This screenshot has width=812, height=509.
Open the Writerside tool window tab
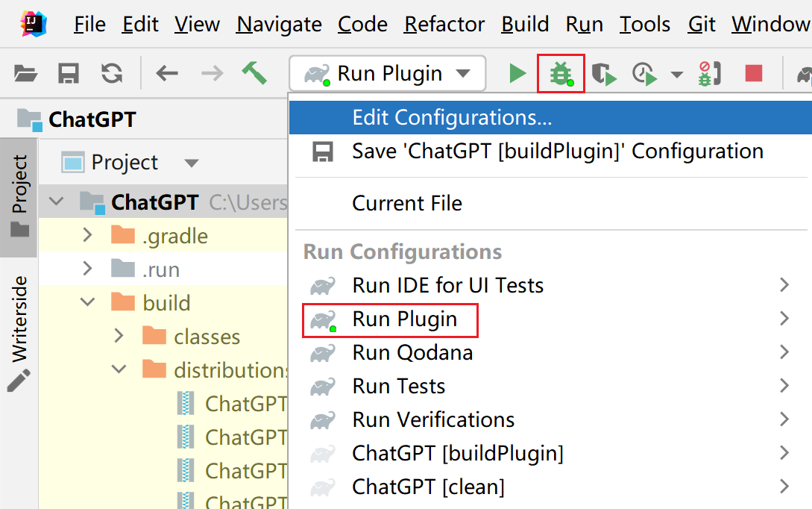pyautogui.click(x=19, y=333)
